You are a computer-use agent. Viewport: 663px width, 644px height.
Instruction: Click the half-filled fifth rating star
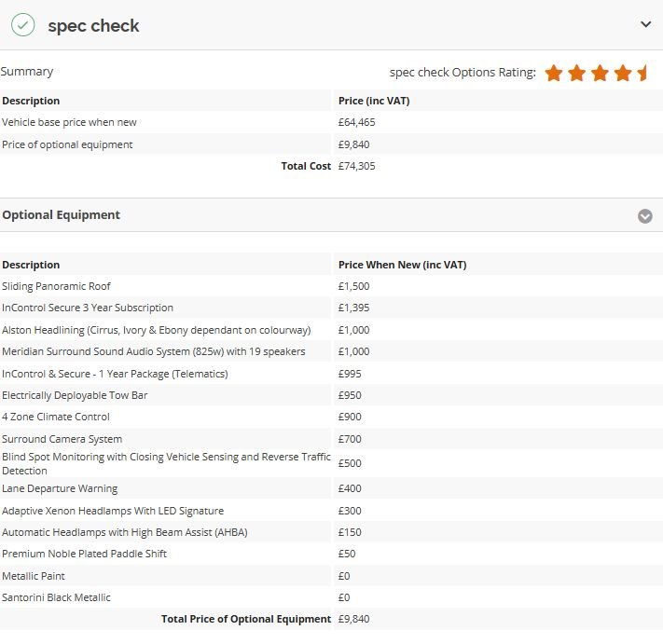click(x=642, y=73)
